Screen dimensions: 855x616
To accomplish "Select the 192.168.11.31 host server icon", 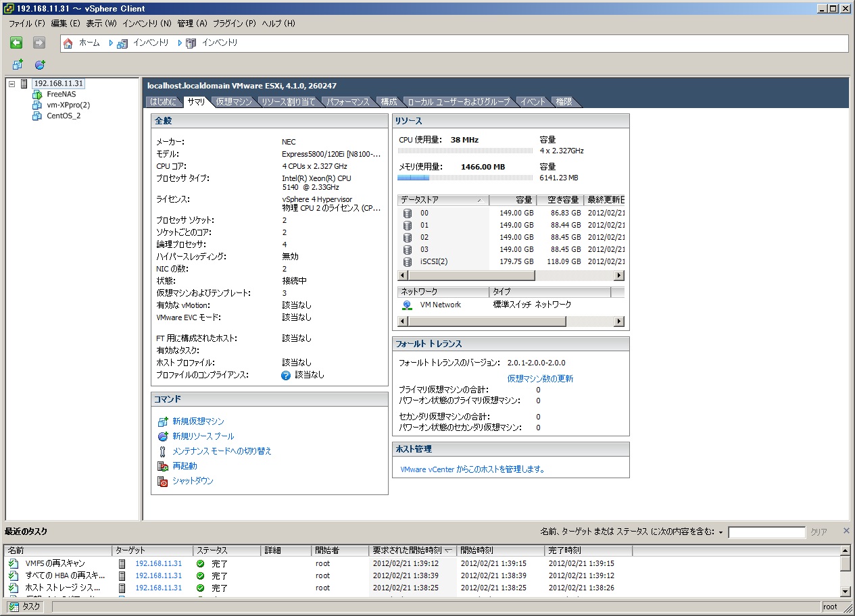I will point(24,84).
